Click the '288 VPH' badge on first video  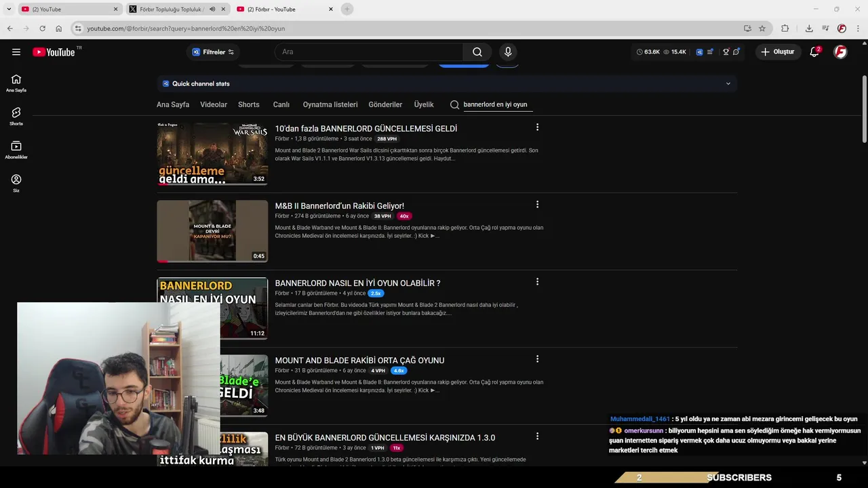pyautogui.click(x=387, y=139)
